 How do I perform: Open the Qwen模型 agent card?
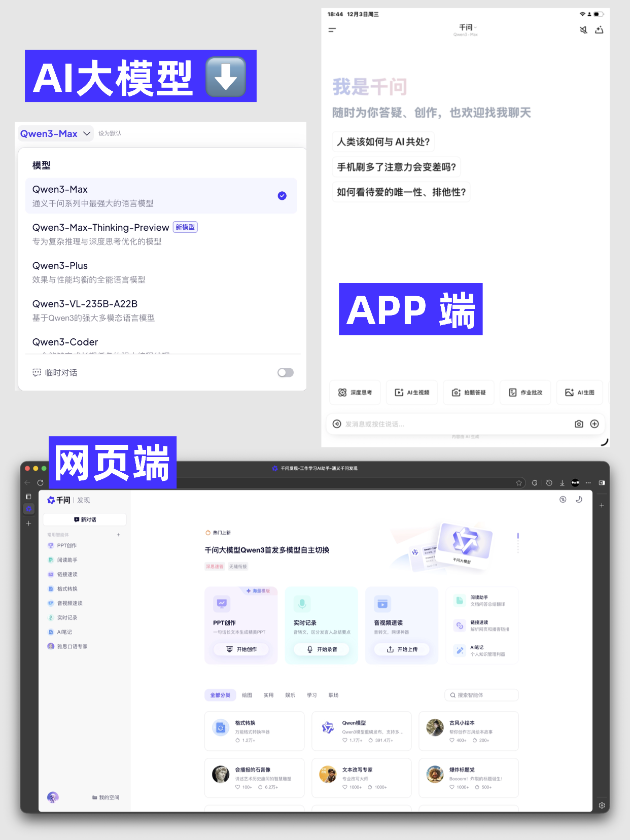click(362, 731)
